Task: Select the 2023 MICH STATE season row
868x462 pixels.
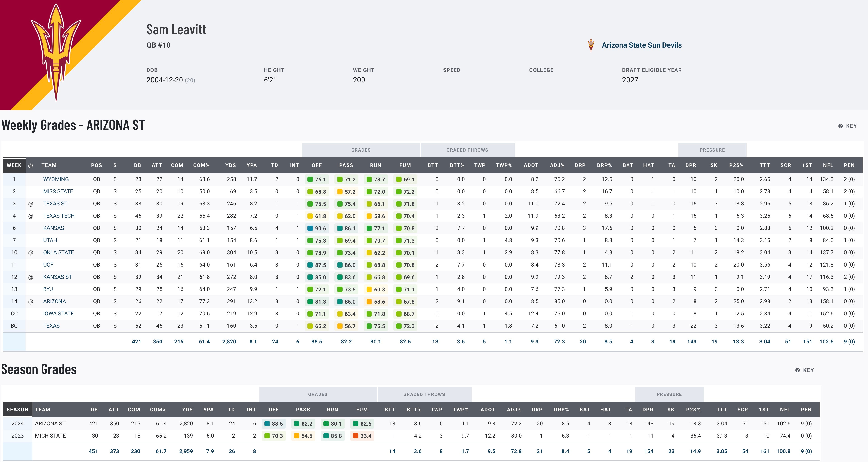Action: coord(411,436)
